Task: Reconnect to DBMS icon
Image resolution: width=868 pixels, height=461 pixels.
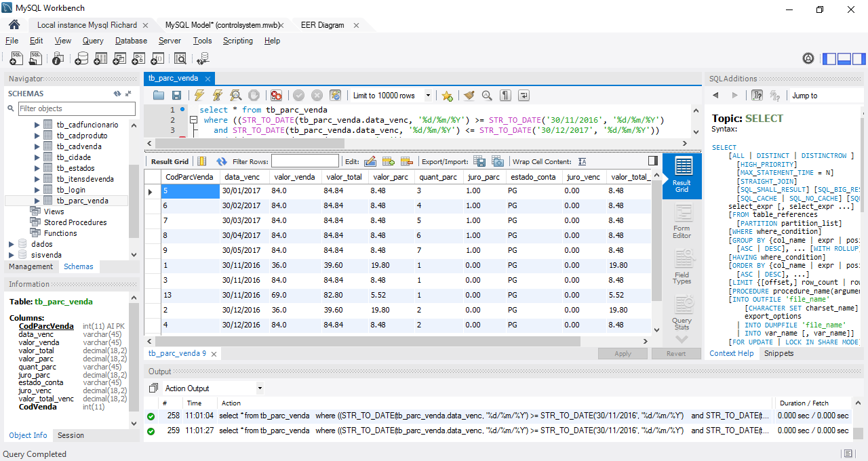Action: coord(203,58)
